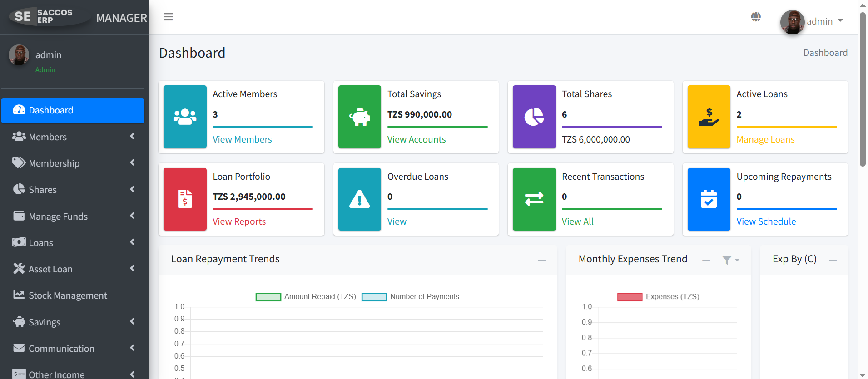Click the Active Members people icon
This screenshot has height=379, width=868.
(x=185, y=117)
